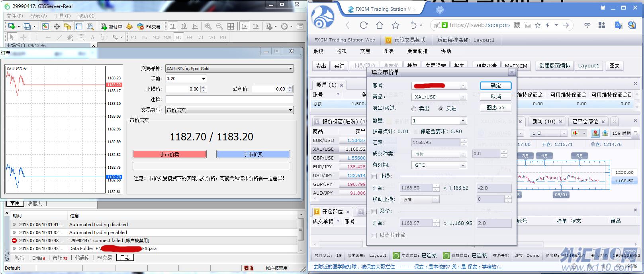This screenshot has height=274, width=644.
Task: Click the 确定 confirm button
Action: pyautogui.click(x=496, y=86)
